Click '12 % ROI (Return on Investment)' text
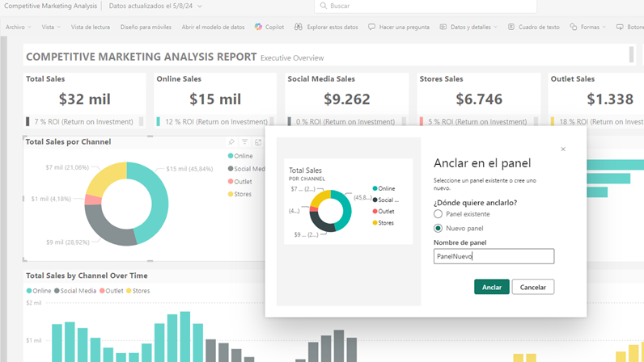 click(217, 122)
